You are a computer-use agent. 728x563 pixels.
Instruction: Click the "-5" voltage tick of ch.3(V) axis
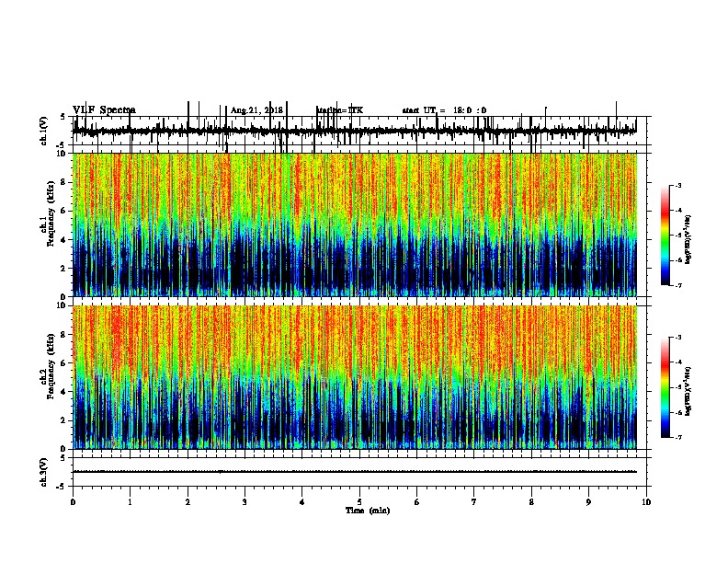pyautogui.click(x=62, y=487)
